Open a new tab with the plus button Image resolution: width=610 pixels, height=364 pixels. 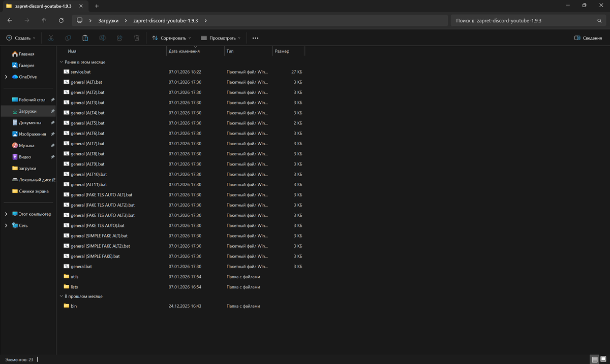97,6
